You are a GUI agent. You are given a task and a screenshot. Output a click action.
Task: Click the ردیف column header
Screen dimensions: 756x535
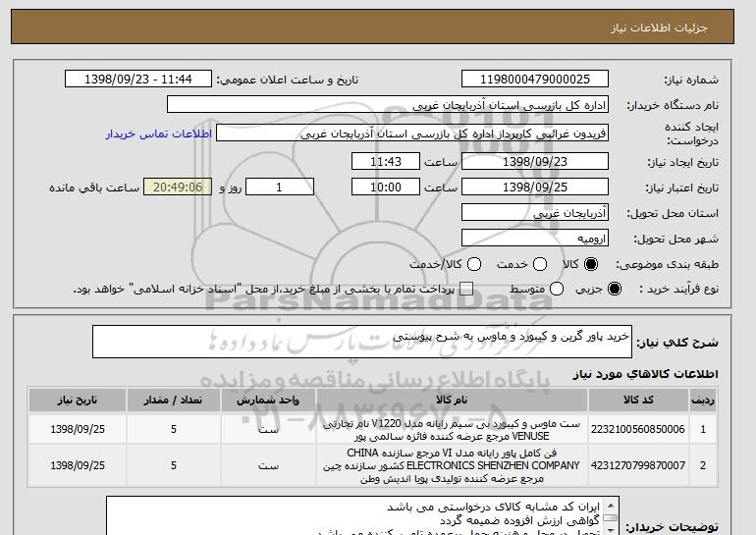click(x=703, y=401)
